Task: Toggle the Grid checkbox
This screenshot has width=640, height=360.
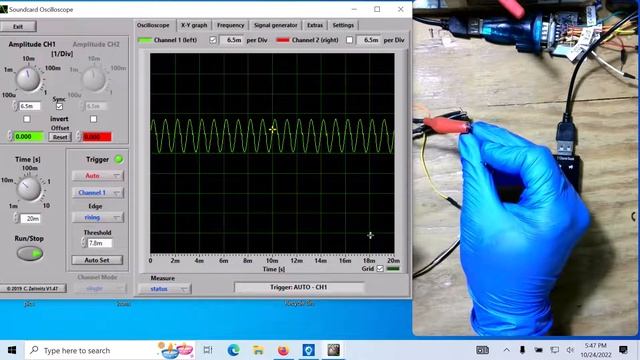Action: tap(380, 269)
